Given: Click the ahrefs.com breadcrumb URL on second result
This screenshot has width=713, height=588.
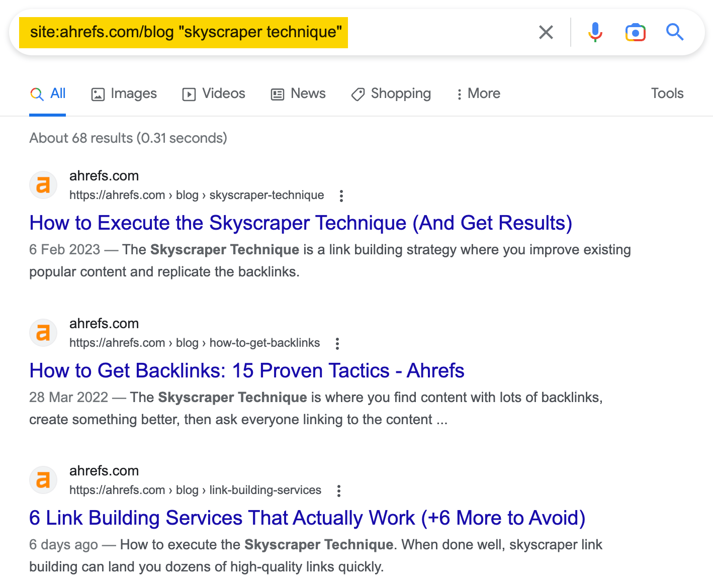Looking at the screenshot, I should tap(194, 343).
